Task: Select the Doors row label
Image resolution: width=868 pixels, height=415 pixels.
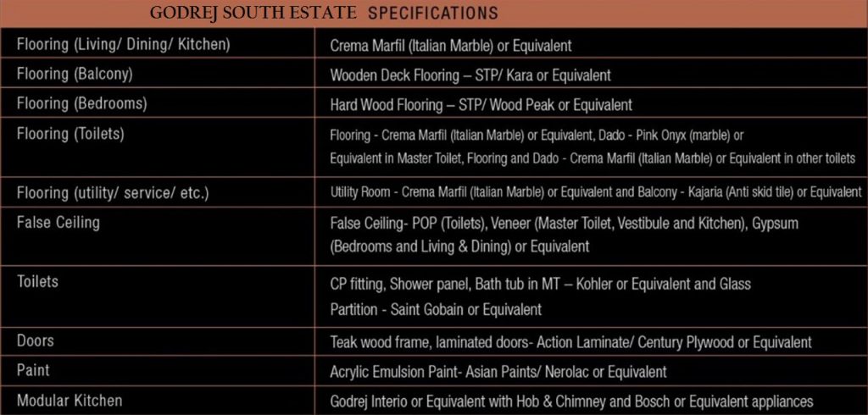Action: (x=36, y=340)
